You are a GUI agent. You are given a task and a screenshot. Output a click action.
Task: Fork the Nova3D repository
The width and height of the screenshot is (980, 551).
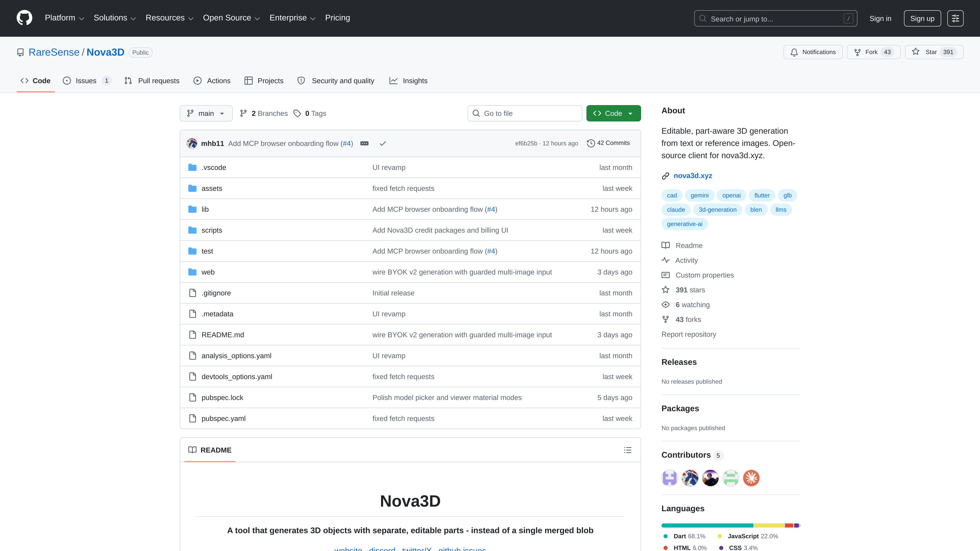[x=874, y=52]
